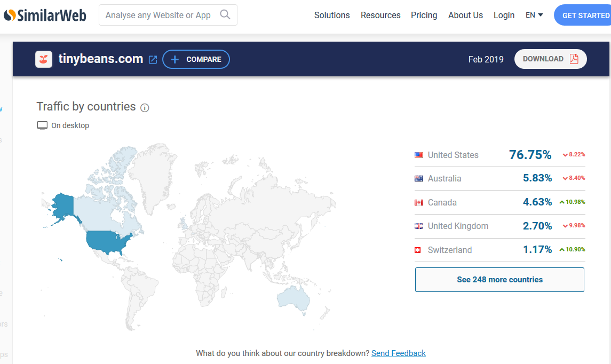Click the SimilarWeb logo
Image resolution: width=611 pixels, height=364 pixels.
coord(45,15)
